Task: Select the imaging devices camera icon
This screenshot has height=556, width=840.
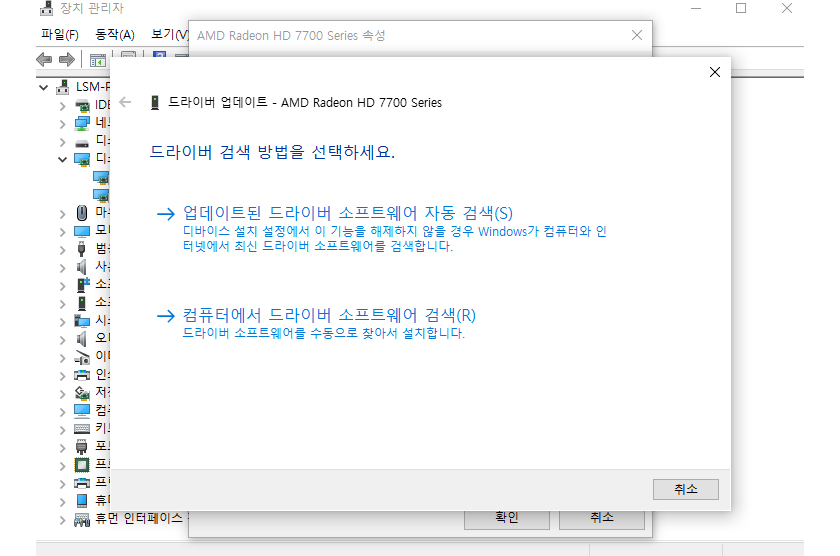Action: (82, 357)
